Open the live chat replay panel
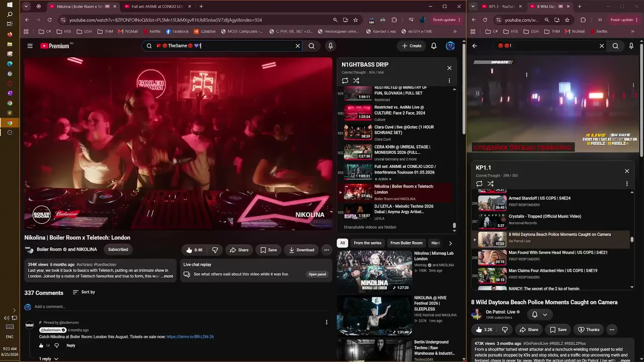Image resolution: width=644 pixels, height=362 pixels. point(317,274)
